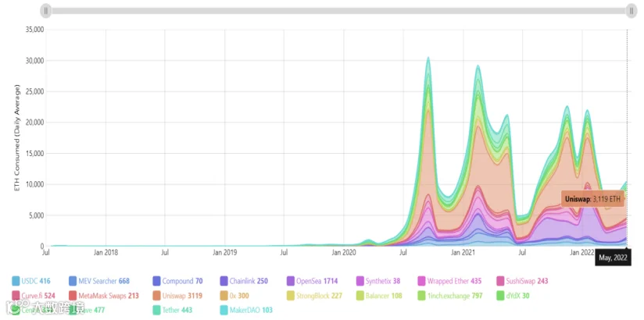Click the right range slider handle
Screen dimensions: 644x320
[x=631, y=11]
